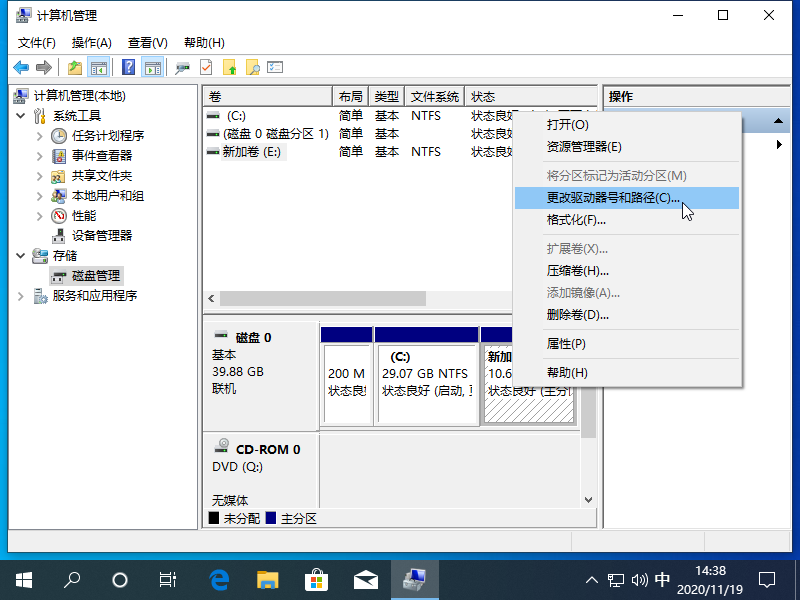
Task: Select 更改驱动器号和路径(C)... in context menu
Action: tap(613, 198)
